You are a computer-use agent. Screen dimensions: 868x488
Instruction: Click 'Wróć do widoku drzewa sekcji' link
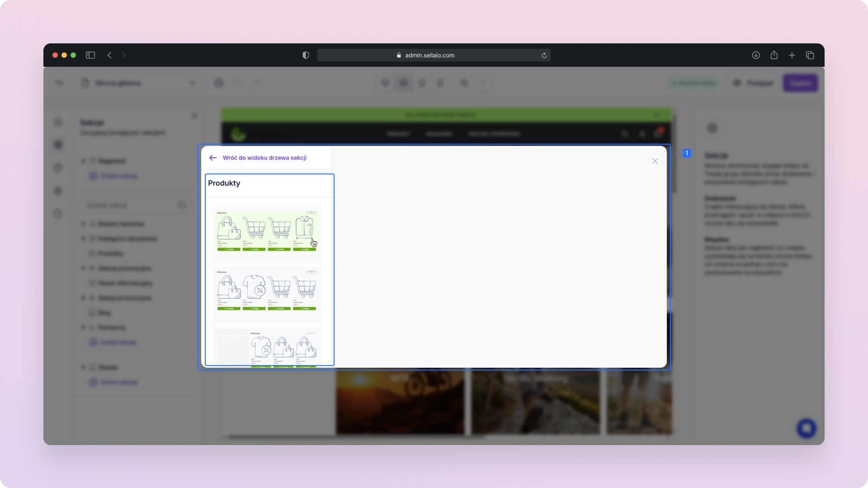pos(264,158)
